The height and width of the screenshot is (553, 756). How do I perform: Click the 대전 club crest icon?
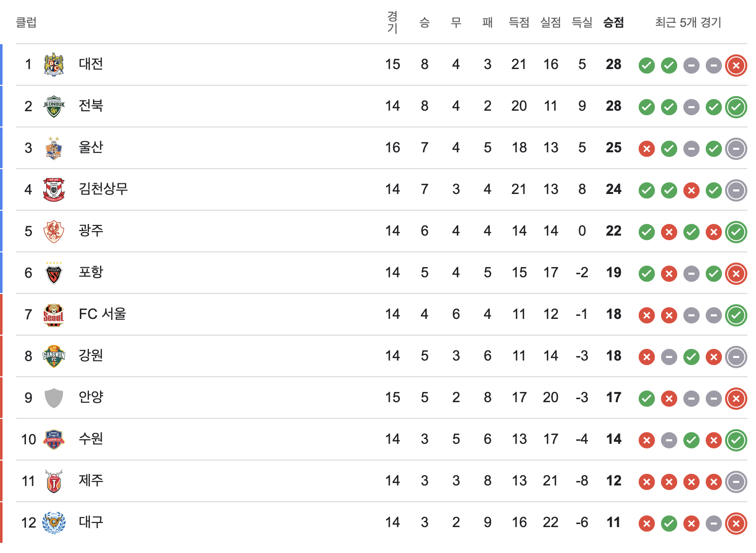[x=54, y=64]
